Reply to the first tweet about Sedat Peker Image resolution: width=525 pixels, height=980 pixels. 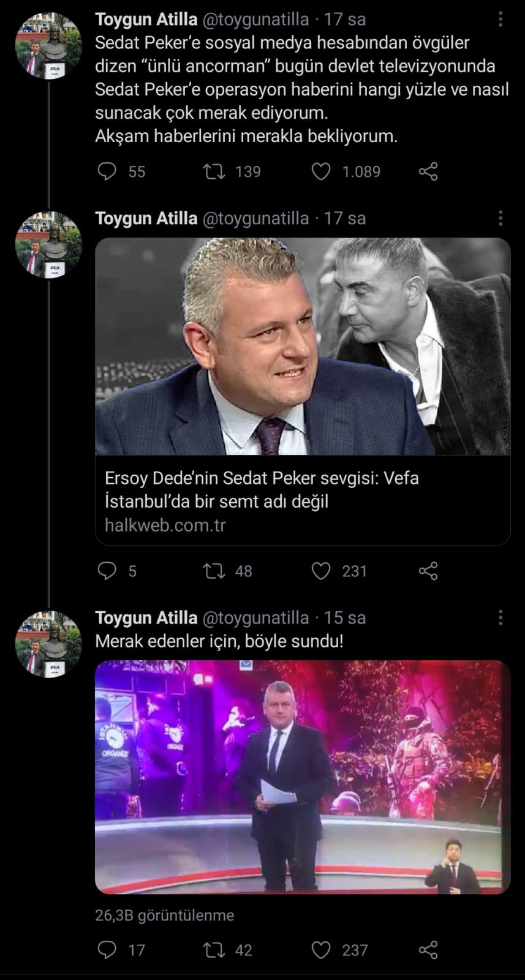point(107,172)
